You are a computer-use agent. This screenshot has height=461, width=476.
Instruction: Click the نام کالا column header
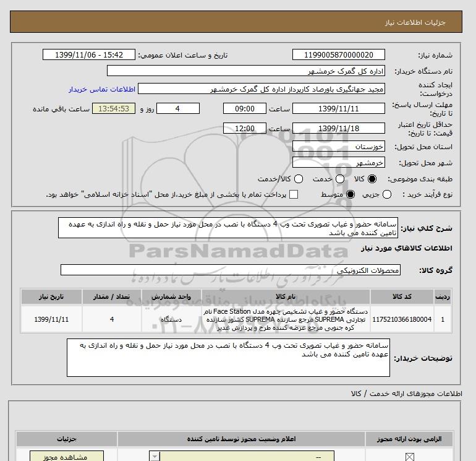[286, 296]
